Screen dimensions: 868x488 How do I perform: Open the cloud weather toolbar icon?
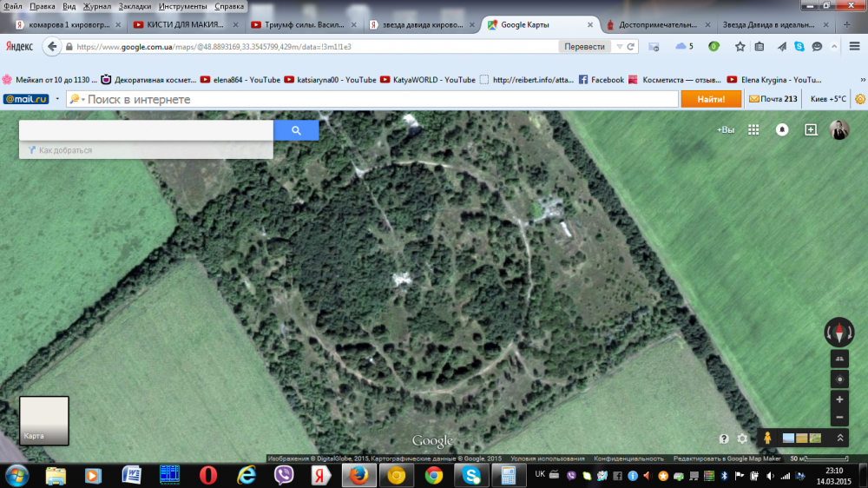pos(684,47)
